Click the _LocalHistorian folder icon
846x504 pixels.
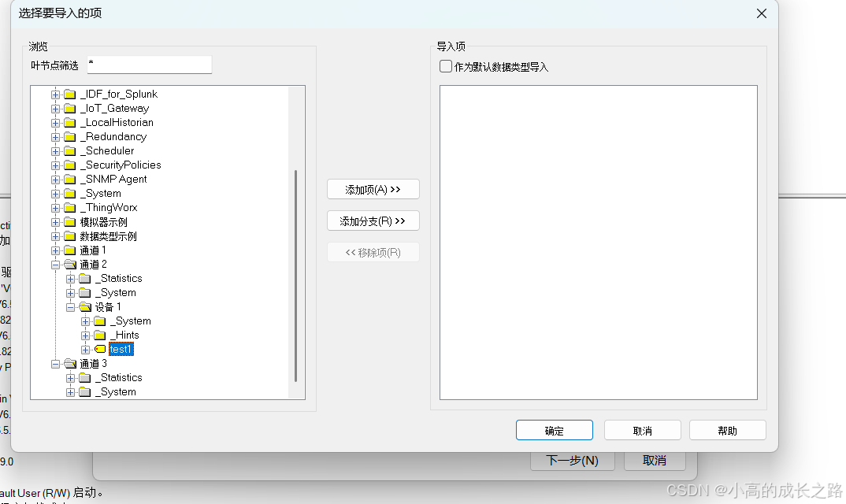coord(69,123)
